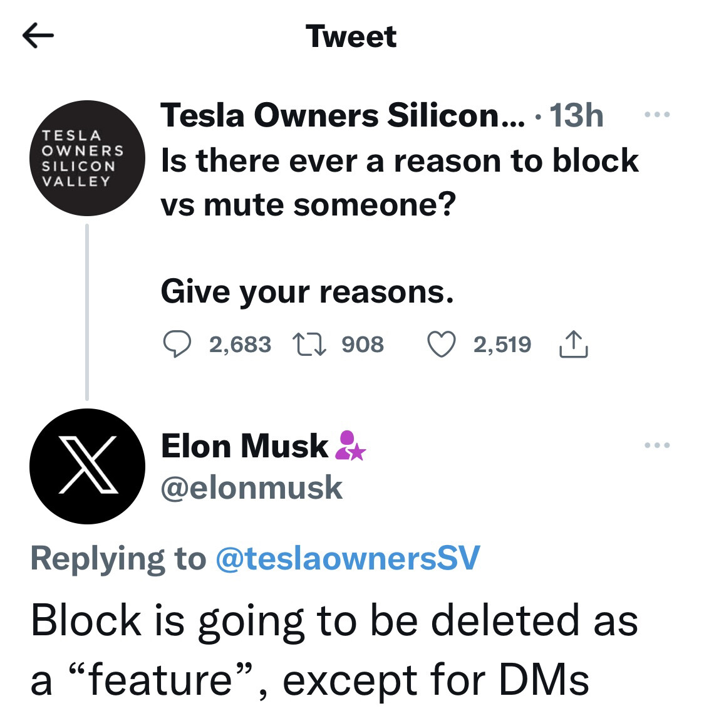Click the 2,683 reply count
This screenshot has width=704, height=728.
pyautogui.click(x=240, y=345)
